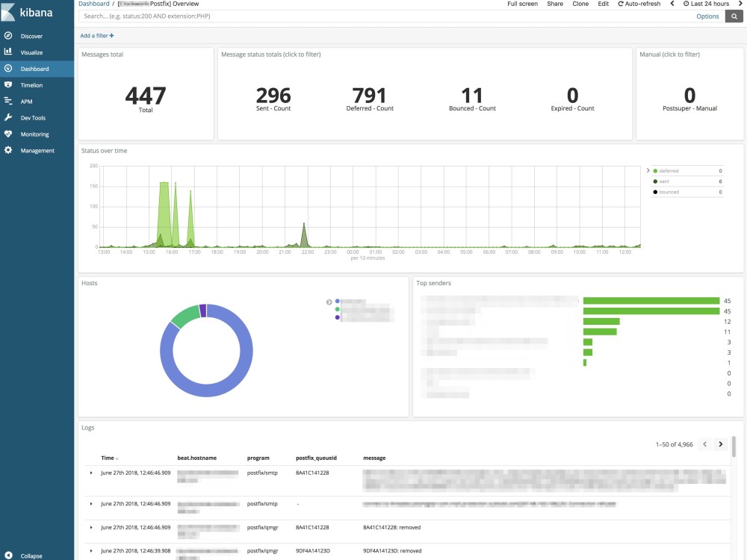Click the search magnifier button

[734, 16]
